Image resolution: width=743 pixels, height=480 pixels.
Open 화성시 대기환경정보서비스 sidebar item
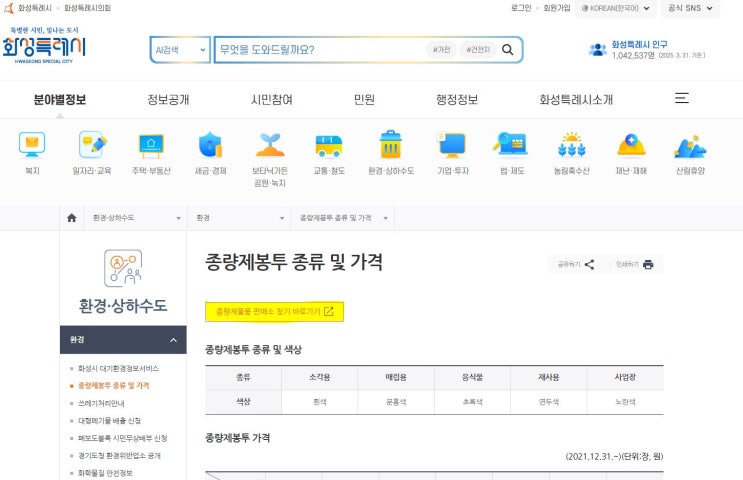tap(118, 368)
